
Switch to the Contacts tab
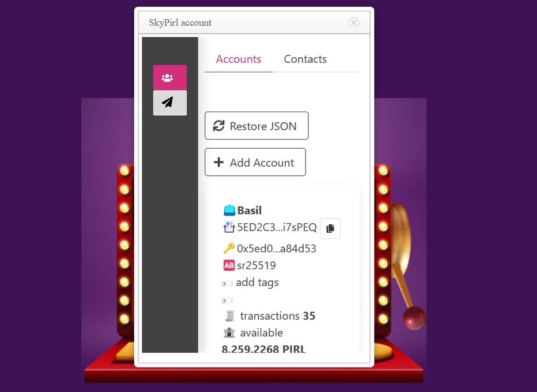[x=305, y=59]
